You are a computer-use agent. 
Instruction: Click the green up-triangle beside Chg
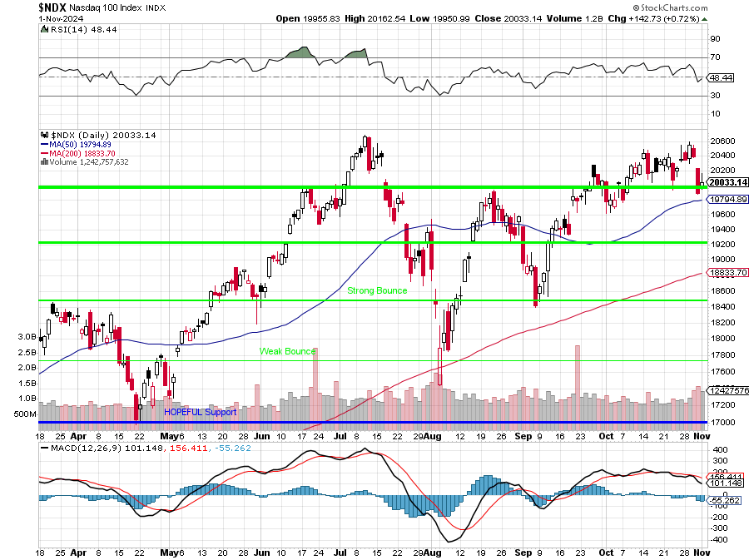704,17
